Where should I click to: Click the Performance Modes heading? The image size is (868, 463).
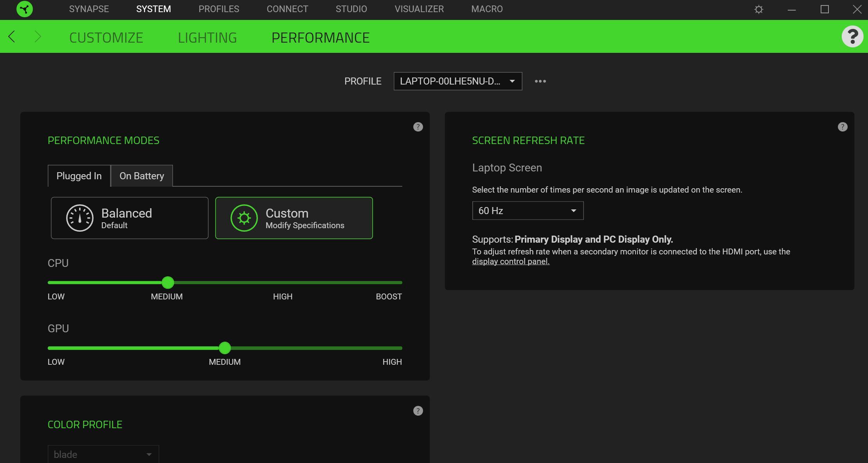tap(103, 140)
